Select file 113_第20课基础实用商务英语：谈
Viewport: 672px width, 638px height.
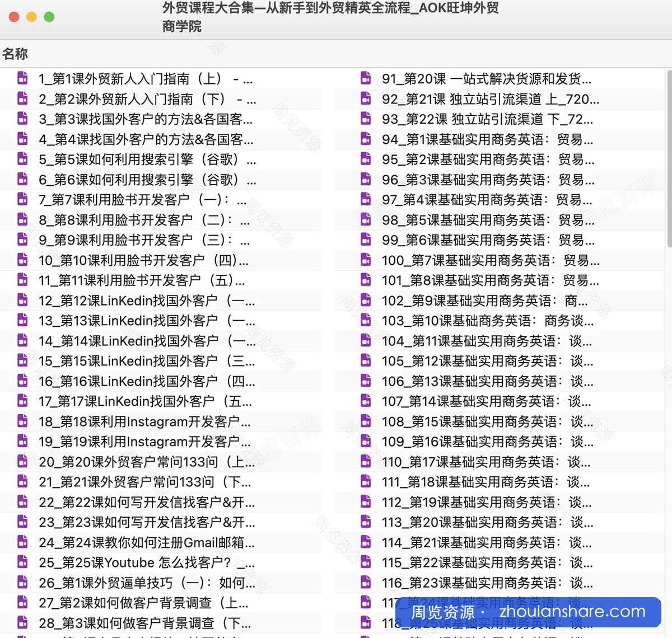tap(488, 522)
